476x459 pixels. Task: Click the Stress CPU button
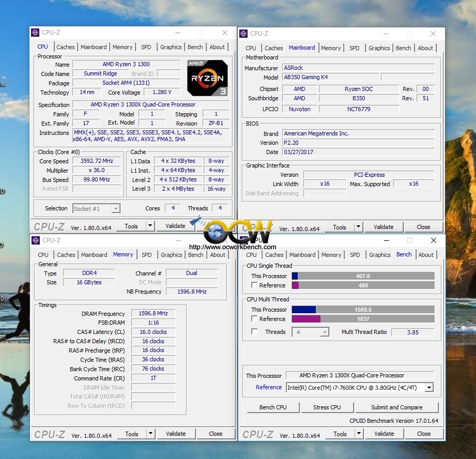[327, 407]
